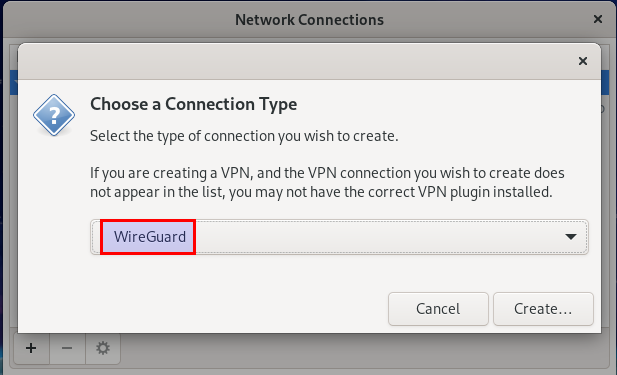Click the plus icon to add connection

31,348
